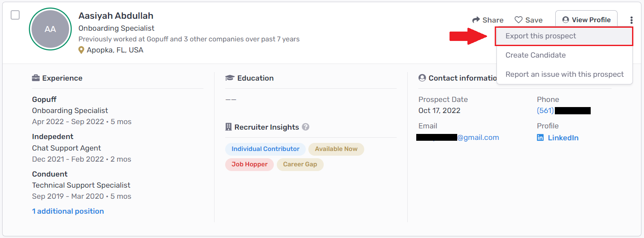Click the briefcase Experience icon
The width and height of the screenshot is (644, 238).
[x=36, y=78]
